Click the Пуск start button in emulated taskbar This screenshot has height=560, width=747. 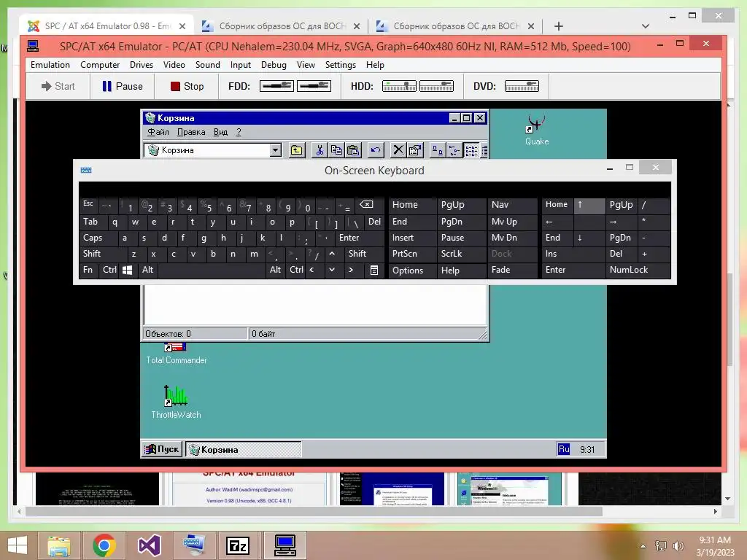(x=162, y=449)
